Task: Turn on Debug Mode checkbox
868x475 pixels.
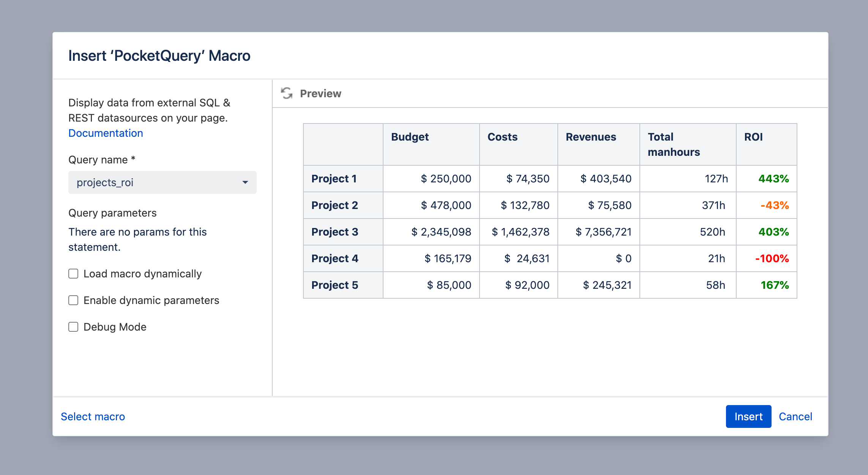Action: [x=73, y=327]
